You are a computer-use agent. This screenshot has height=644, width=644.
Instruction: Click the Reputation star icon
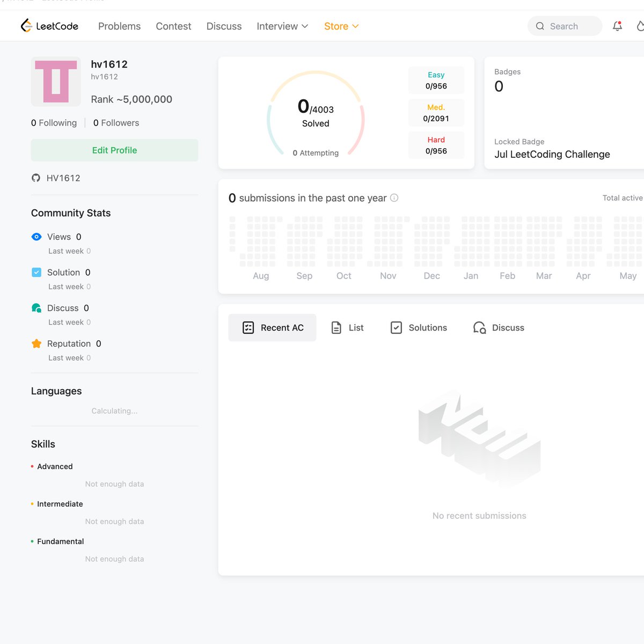coord(36,343)
